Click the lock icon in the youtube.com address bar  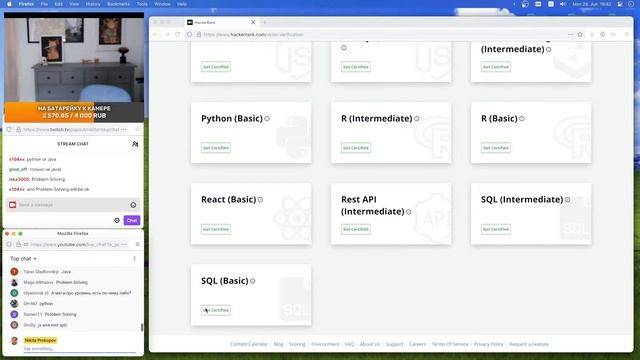[x=18, y=244]
